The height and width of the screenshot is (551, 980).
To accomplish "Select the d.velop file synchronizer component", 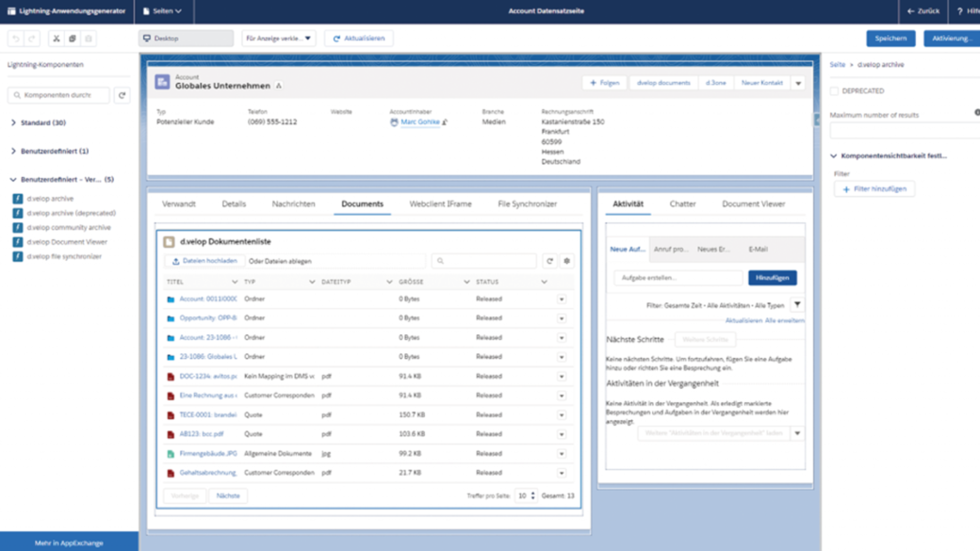I will point(64,256).
